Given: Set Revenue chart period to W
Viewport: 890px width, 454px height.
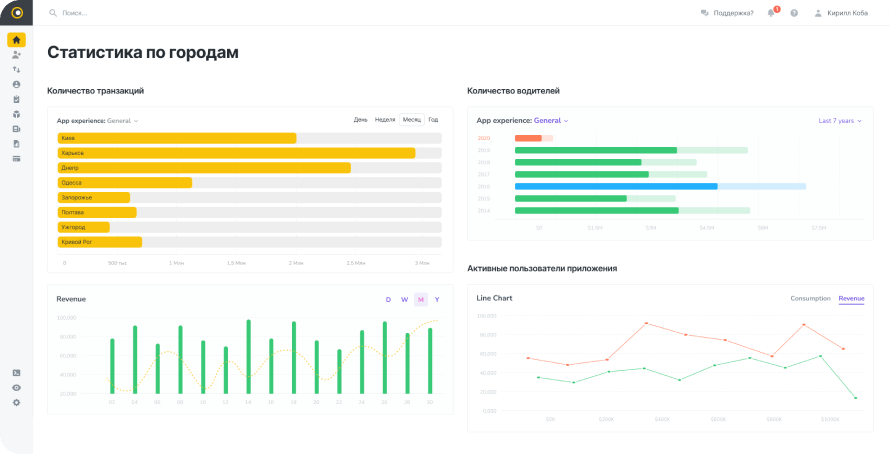Looking at the screenshot, I should 404,299.
